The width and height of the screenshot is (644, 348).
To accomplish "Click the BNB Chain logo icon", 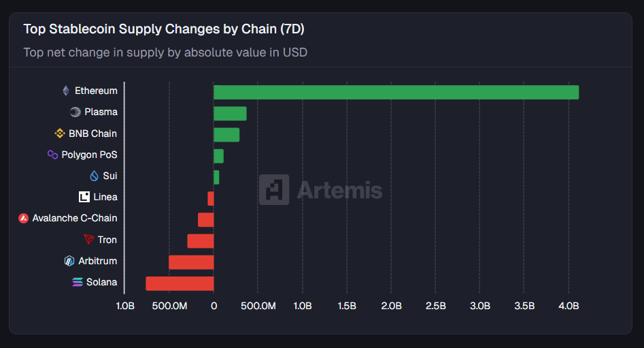I will tap(60, 133).
